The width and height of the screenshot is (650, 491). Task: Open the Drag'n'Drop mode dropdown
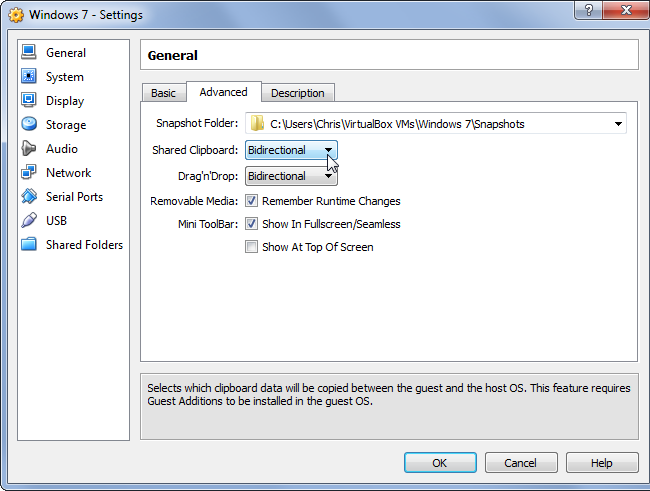291,176
